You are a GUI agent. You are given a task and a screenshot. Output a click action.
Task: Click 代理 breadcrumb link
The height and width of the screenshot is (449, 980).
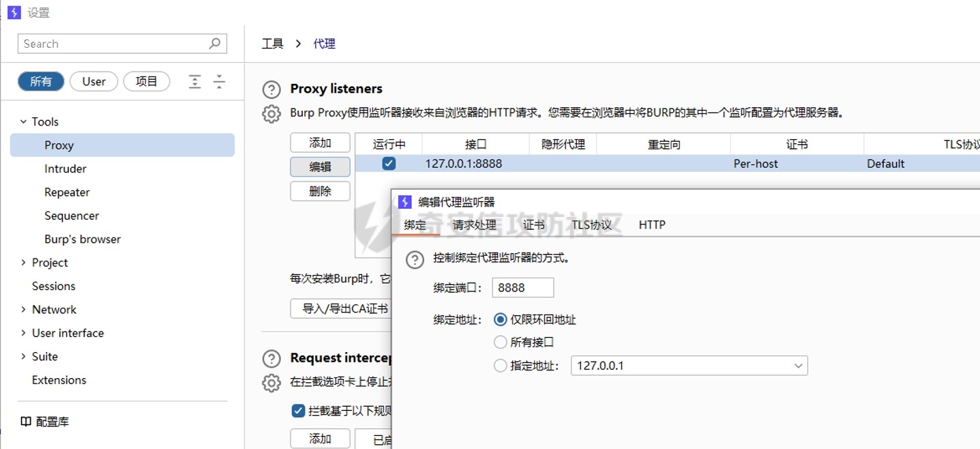(325, 44)
